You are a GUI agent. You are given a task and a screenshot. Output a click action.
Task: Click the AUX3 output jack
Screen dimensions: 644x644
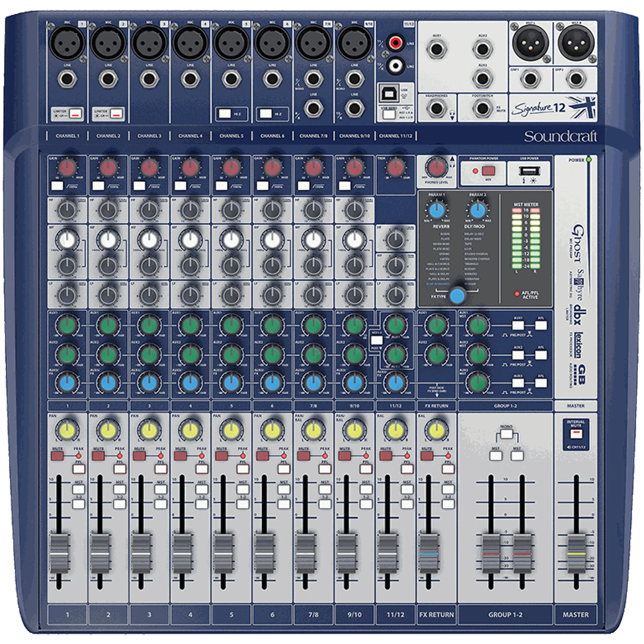tap(483, 79)
